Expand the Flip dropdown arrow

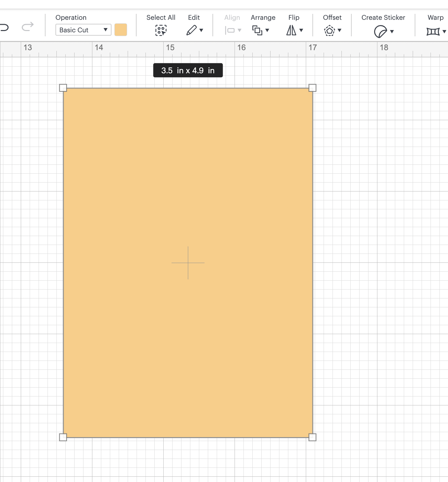301,30
